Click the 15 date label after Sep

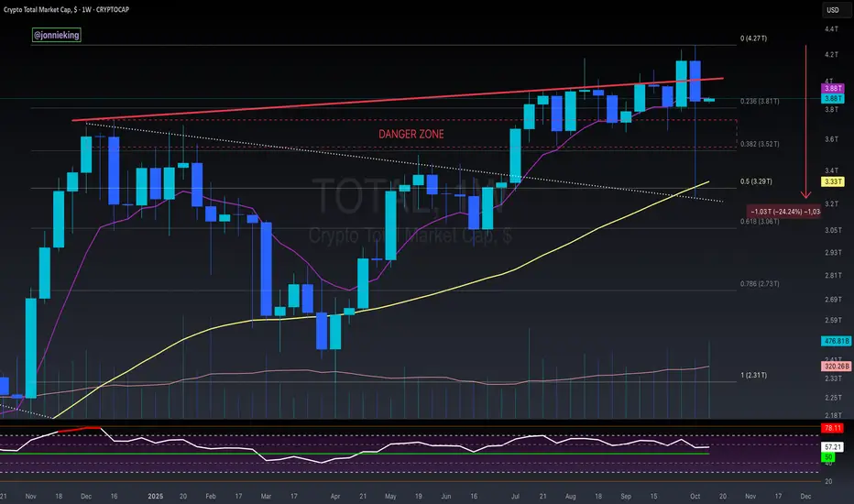653,497
